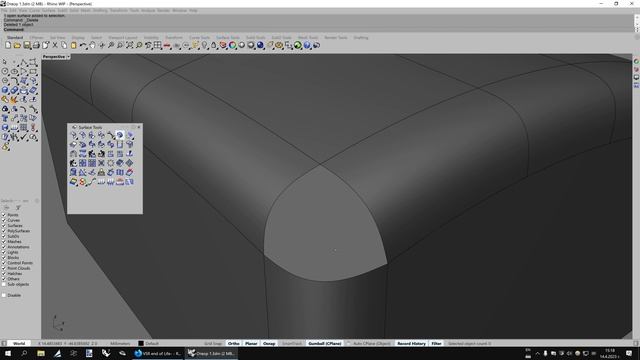Open the Analyze menu
This screenshot has width=640, height=360.
tap(148, 11)
